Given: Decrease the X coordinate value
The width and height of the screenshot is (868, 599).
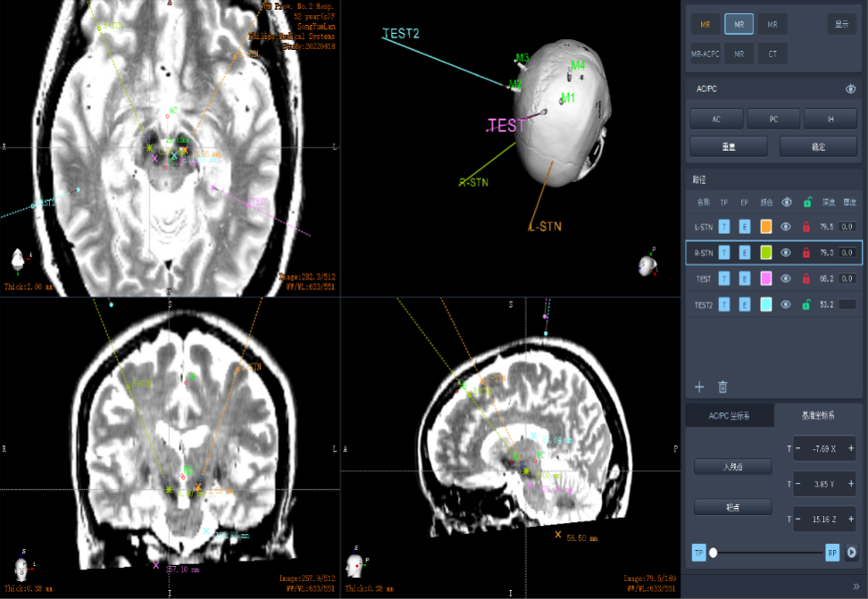Looking at the screenshot, I should click(x=797, y=448).
